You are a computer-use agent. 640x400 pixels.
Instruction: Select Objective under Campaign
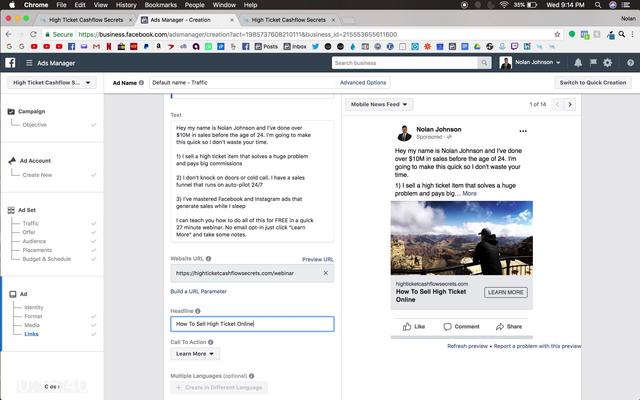pyautogui.click(x=34, y=125)
